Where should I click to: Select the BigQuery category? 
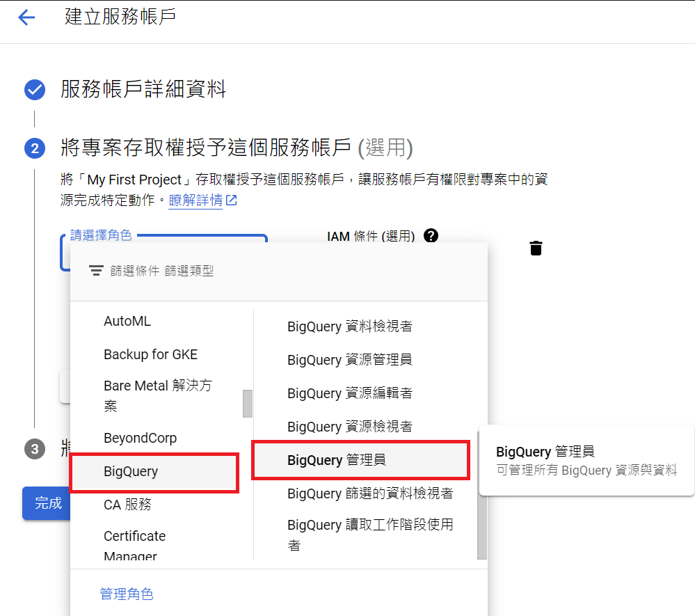(154, 471)
